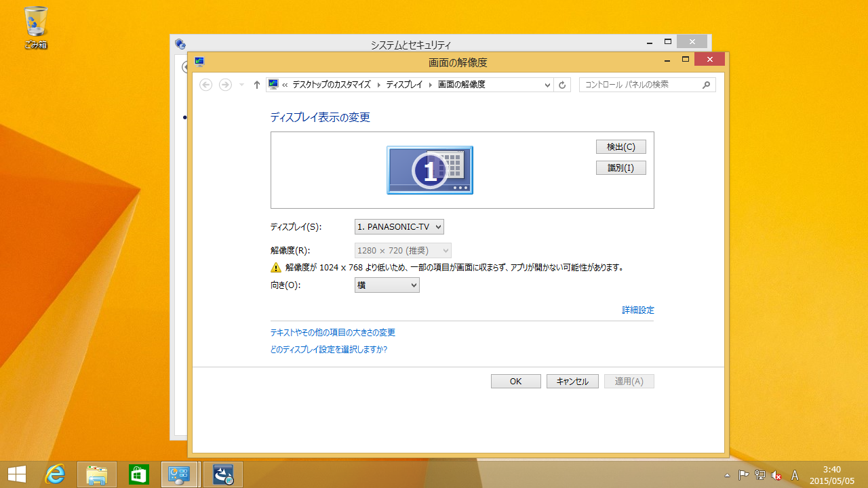
Task: Click the search magnifier in コントロール パネルの検索
Action: click(706, 84)
